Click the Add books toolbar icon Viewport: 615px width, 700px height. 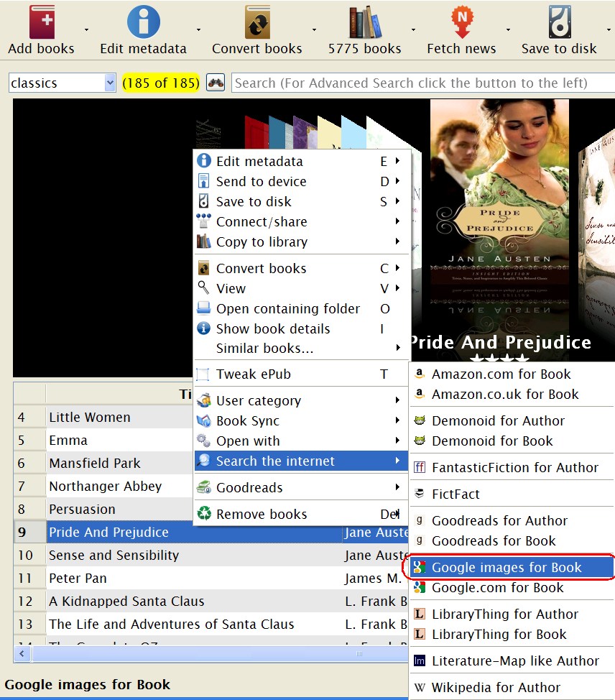pyautogui.click(x=42, y=22)
